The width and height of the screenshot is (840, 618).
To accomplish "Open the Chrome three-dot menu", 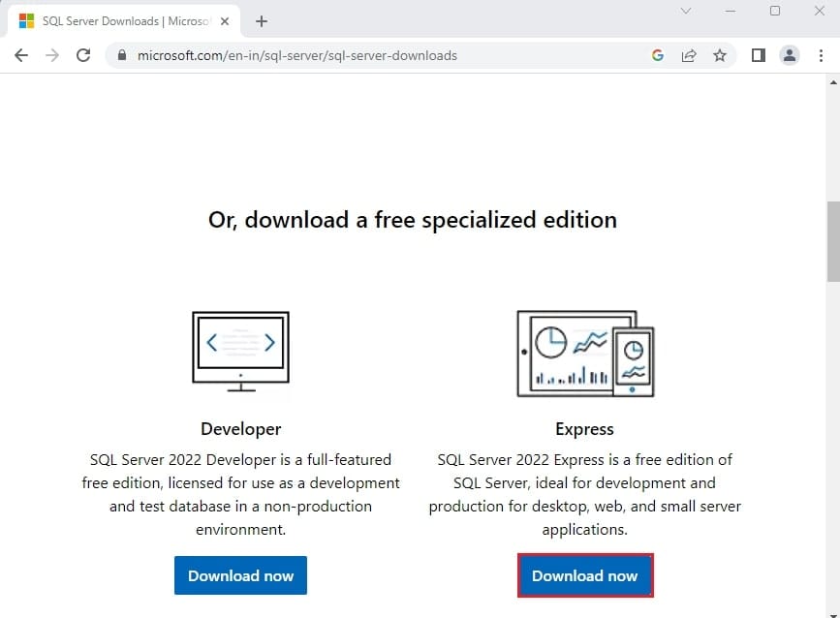I will [x=821, y=55].
